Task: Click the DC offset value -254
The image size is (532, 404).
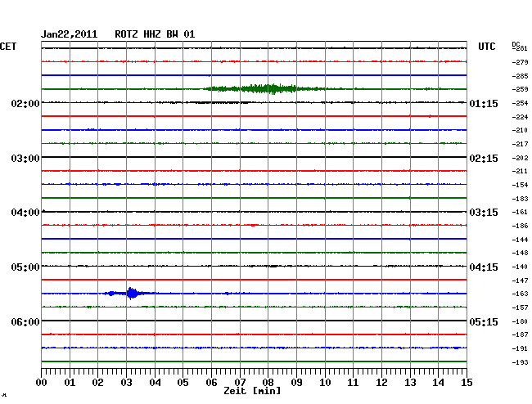Action: 520,103
